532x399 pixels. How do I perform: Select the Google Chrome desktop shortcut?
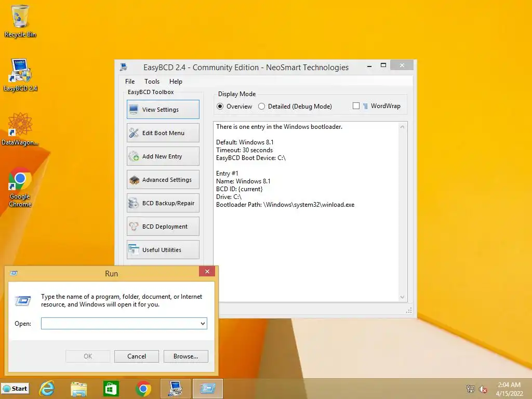tap(20, 187)
